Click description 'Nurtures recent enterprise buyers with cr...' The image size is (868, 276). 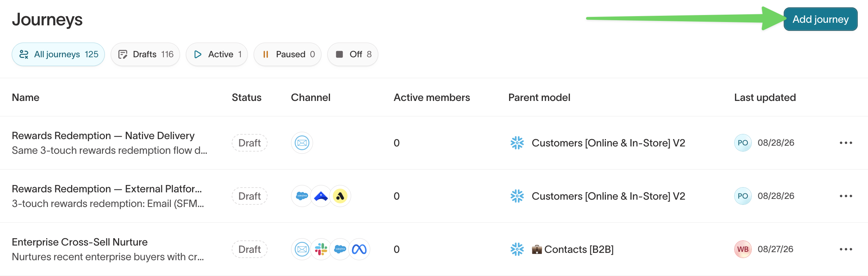tap(108, 257)
